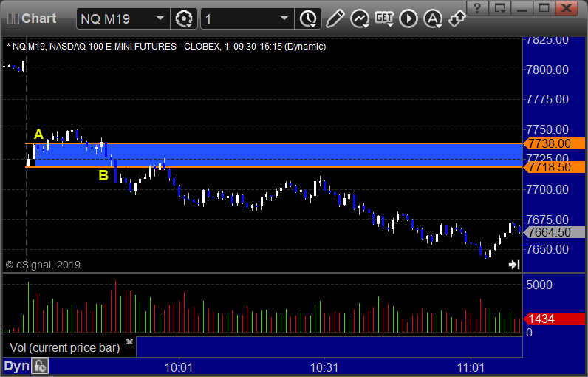Minimize the chart window
The image size is (588, 377).
(522, 8)
